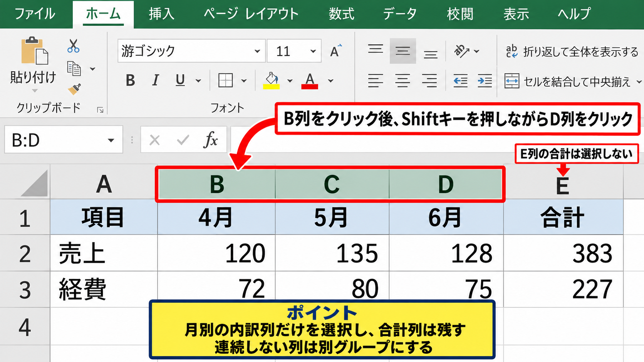The width and height of the screenshot is (644, 362).
Task: Open clipboard group dialog launcher
Action: coord(100,110)
